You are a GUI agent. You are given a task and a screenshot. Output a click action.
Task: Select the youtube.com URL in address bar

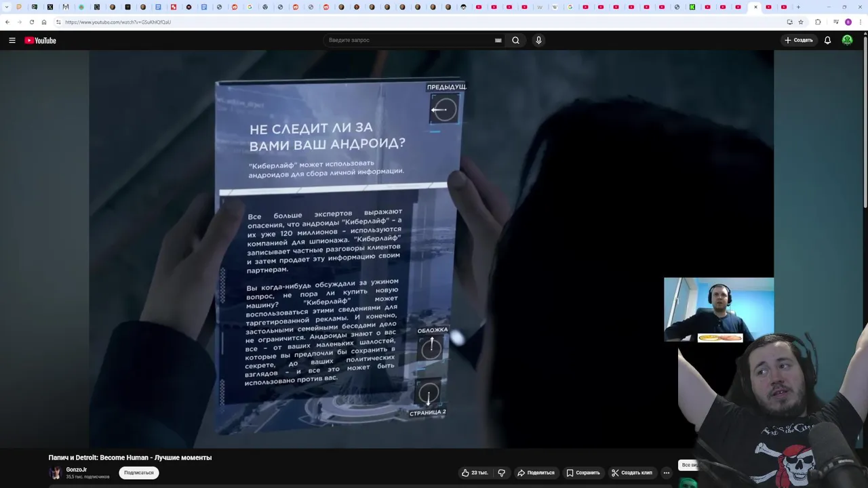[118, 22]
